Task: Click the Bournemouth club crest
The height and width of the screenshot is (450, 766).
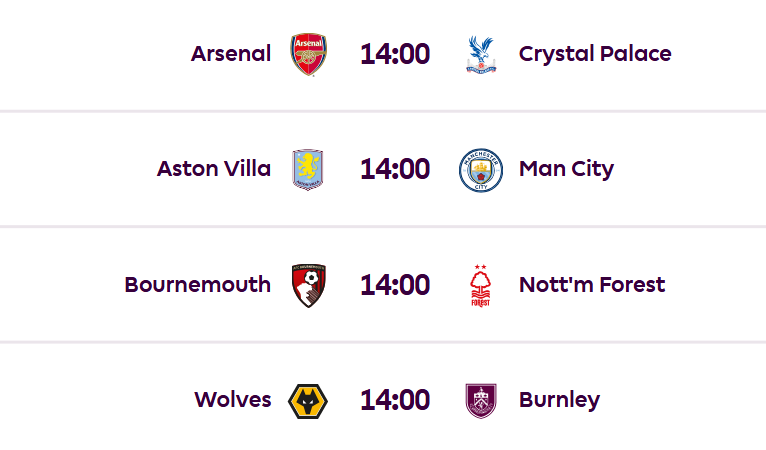Action: click(308, 285)
